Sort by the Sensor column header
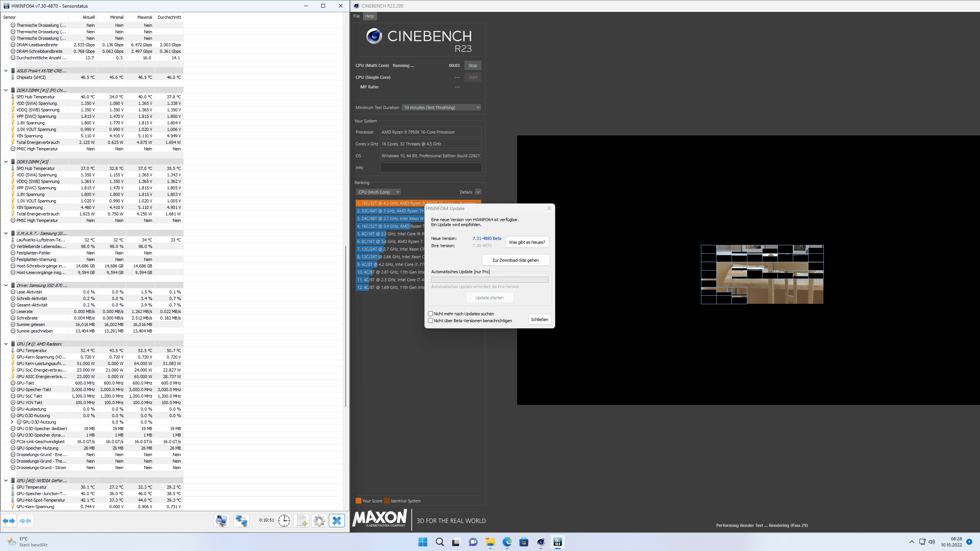The width and height of the screenshot is (980, 551). pos(34,17)
